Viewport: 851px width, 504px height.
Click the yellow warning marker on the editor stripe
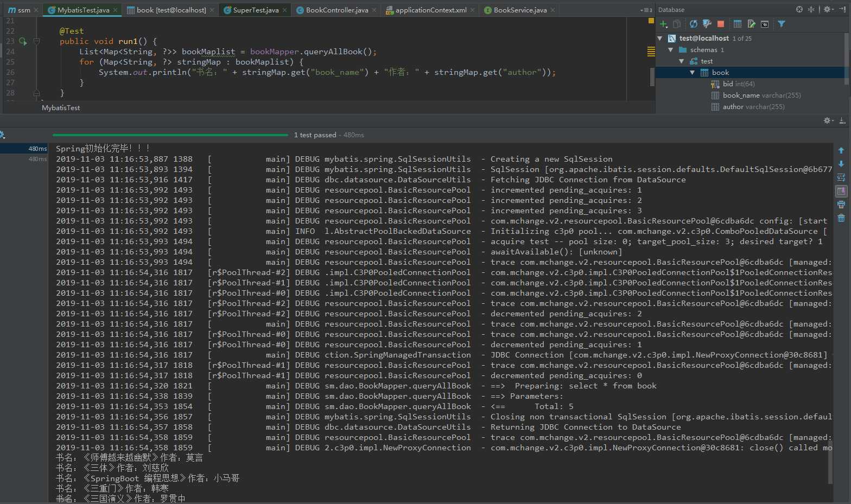coord(651,52)
